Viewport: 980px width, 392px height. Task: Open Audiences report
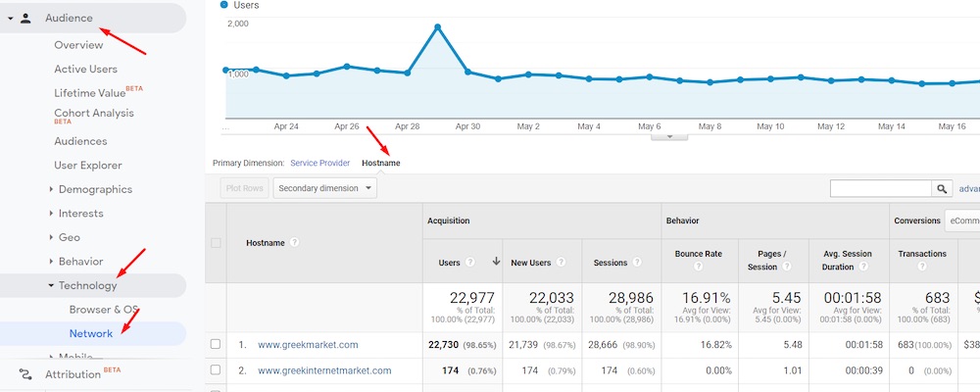80,141
